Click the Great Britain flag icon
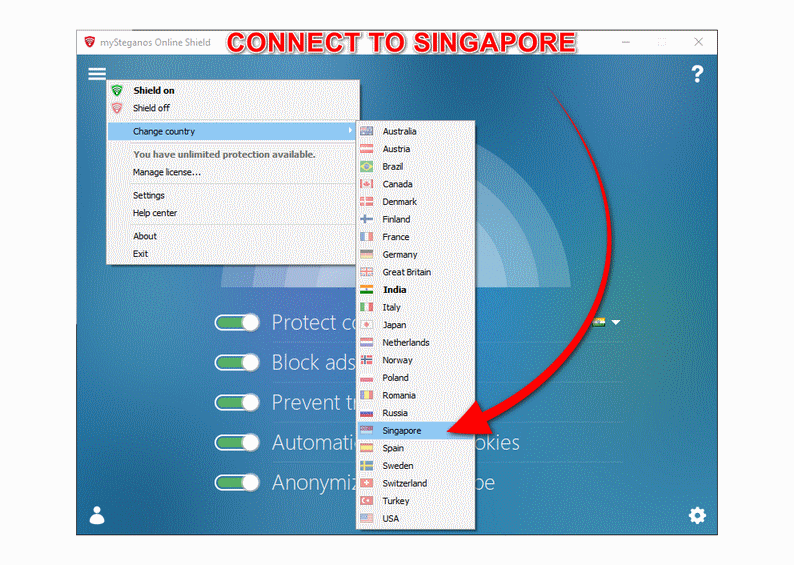This screenshot has width=794, height=565. coord(367,272)
